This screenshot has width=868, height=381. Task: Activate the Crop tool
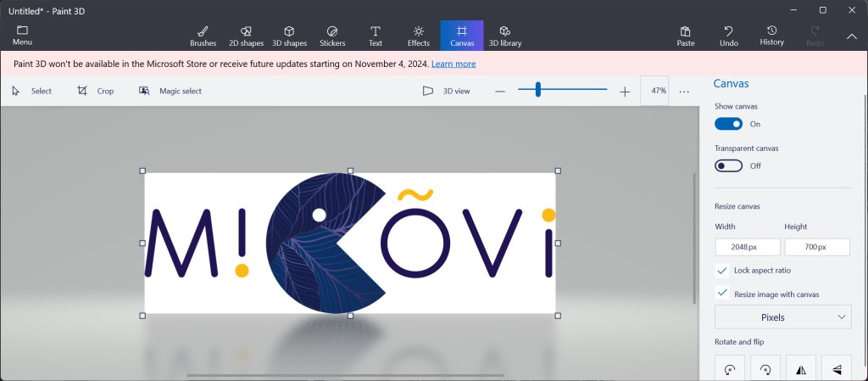96,91
